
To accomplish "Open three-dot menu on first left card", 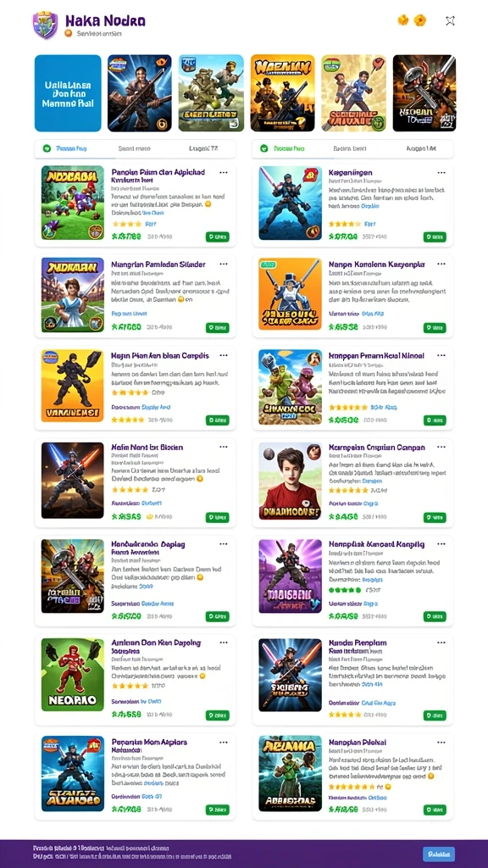I will (x=224, y=173).
